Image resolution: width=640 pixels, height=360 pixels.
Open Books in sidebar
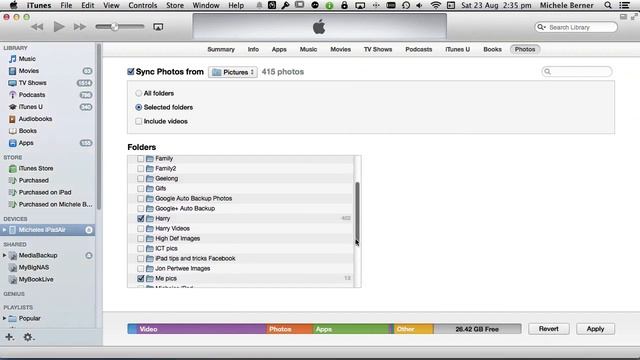pyautogui.click(x=27, y=131)
